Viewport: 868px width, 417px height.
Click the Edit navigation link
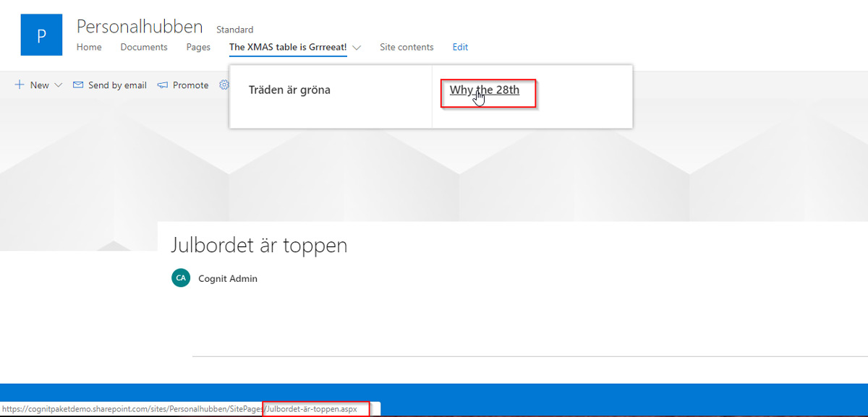tap(460, 47)
